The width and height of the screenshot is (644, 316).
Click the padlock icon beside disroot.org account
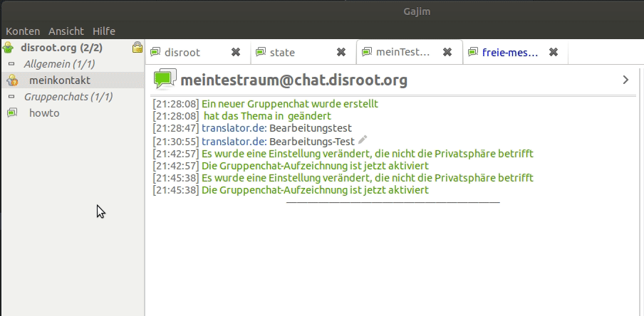pyautogui.click(x=137, y=48)
